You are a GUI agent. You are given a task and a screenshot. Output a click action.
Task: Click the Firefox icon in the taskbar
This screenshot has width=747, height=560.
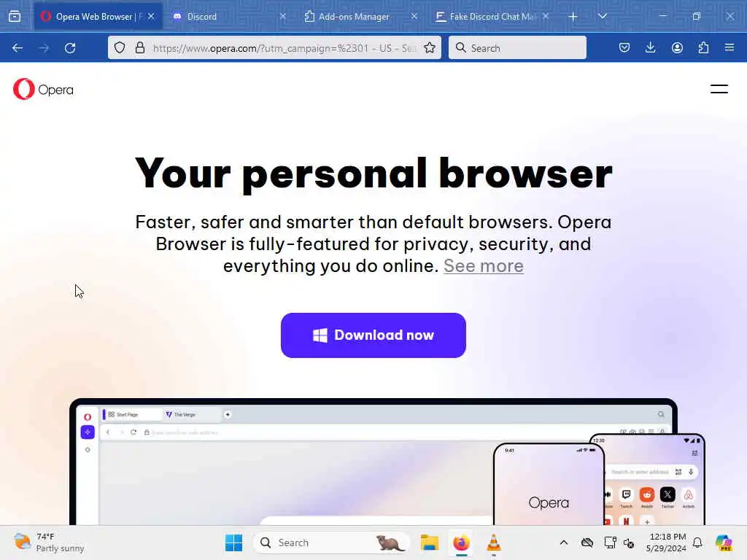click(x=461, y=542)
